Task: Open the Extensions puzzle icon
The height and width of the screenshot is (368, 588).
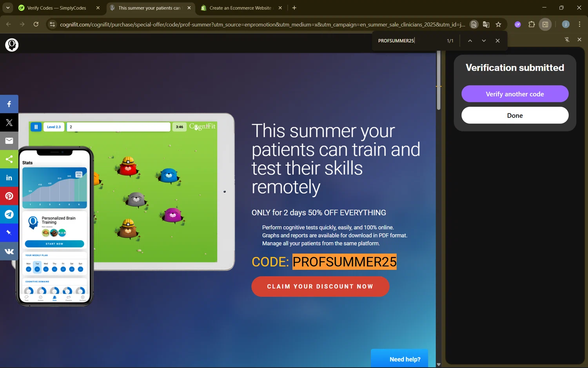Action: click(532, 24)
